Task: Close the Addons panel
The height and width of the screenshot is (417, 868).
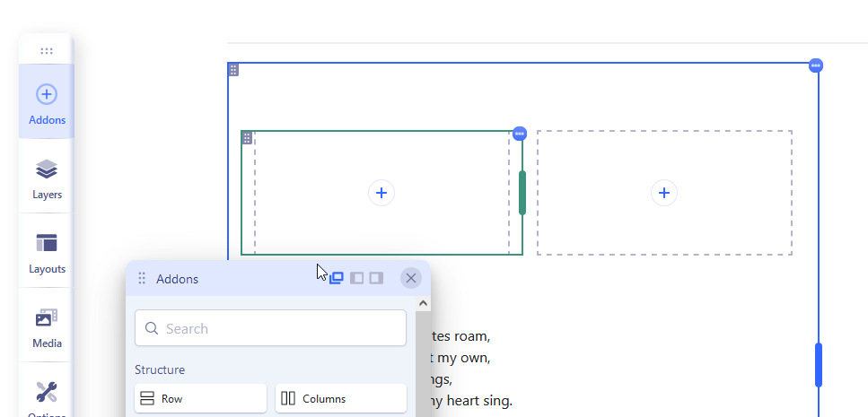Action: (411, 278)
